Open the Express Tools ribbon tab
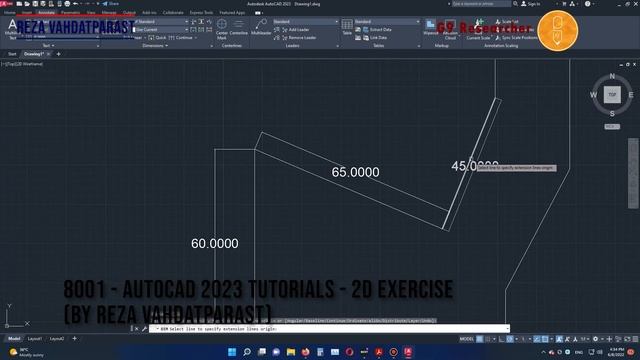The height and width of the screenshot is (360, 640). click(201, 13)
